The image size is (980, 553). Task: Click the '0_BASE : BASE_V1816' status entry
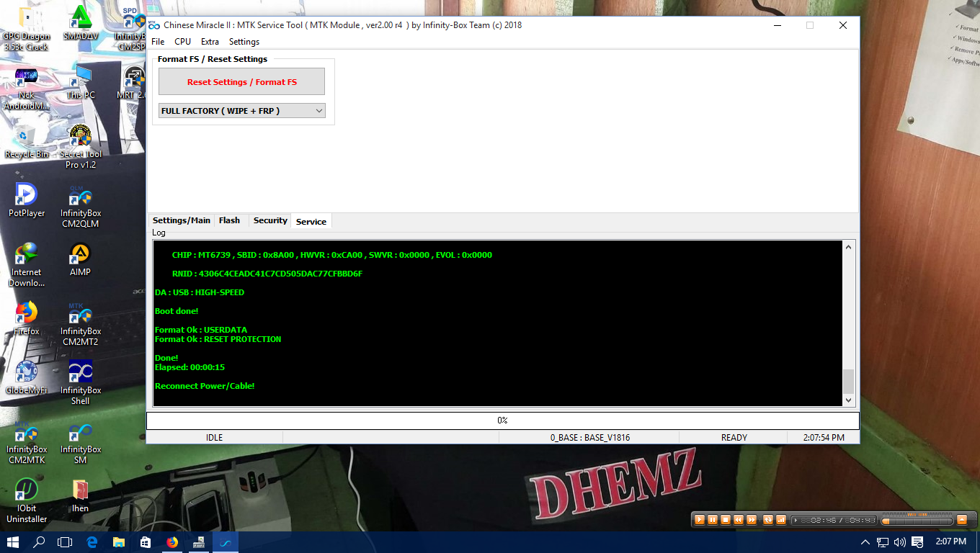[589, 437]
